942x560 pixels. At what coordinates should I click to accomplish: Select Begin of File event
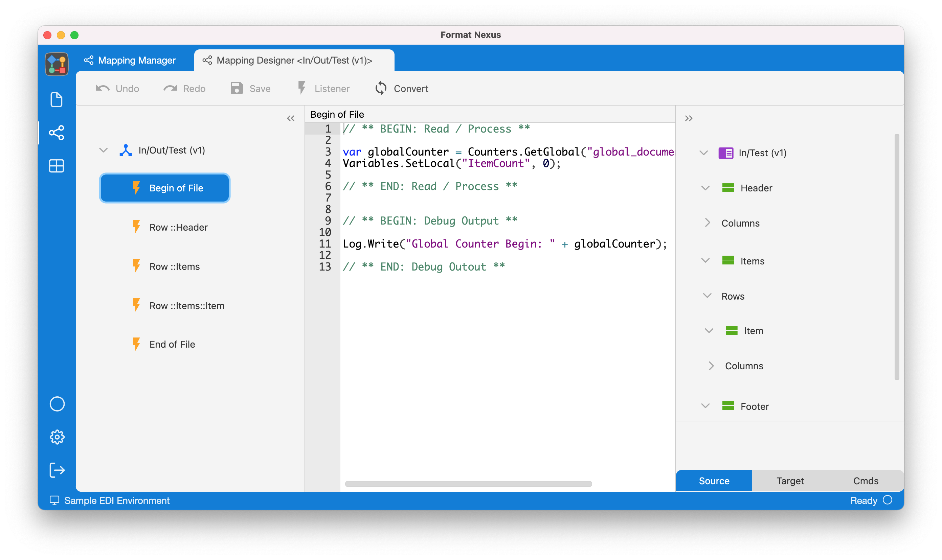pyautogui.click(x=165, y=188)
